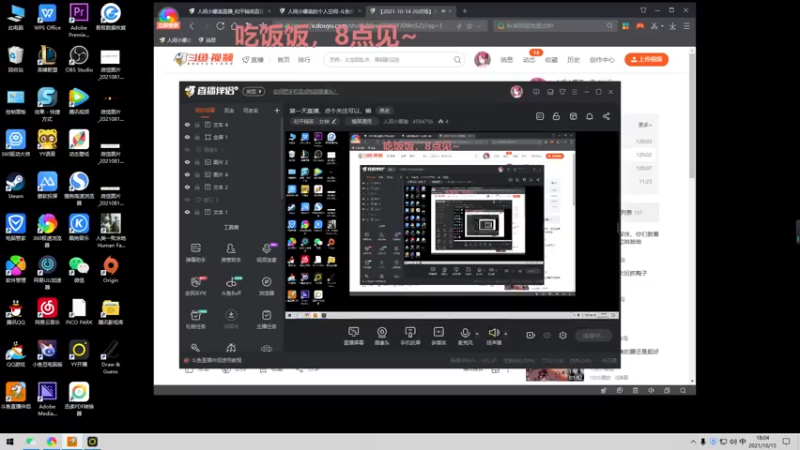Open 历史 on Douyu page
The width and height of the screenshot is (800, 450).
click(573, 60)
